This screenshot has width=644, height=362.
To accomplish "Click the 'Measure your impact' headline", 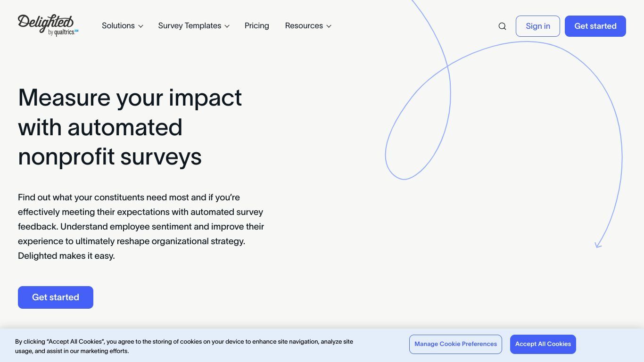I will tap(130, 127).
